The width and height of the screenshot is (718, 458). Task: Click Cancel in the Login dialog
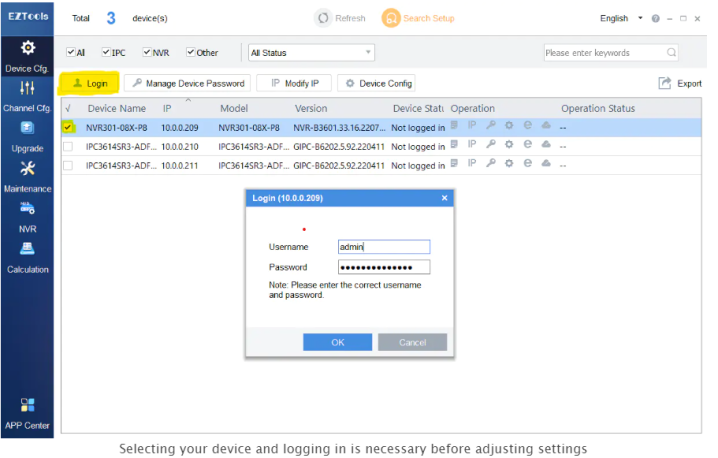[x=412, y=342]
